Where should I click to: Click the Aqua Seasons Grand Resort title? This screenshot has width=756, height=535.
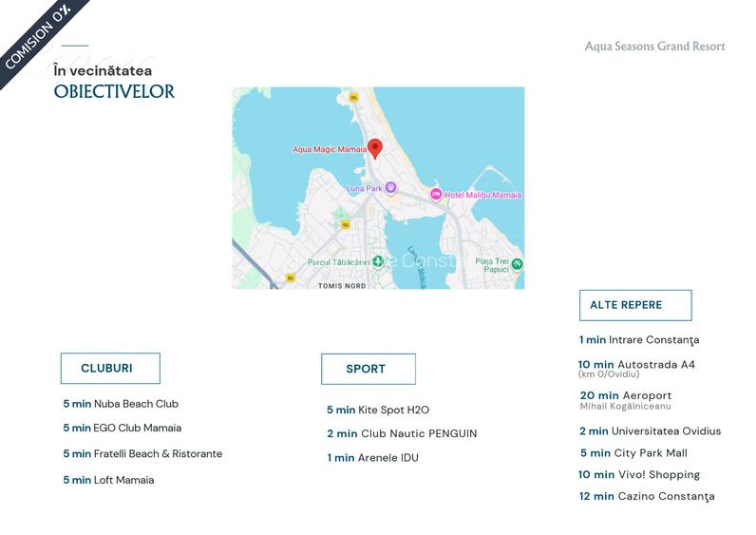pyautogui.click(x=654, y=47)
